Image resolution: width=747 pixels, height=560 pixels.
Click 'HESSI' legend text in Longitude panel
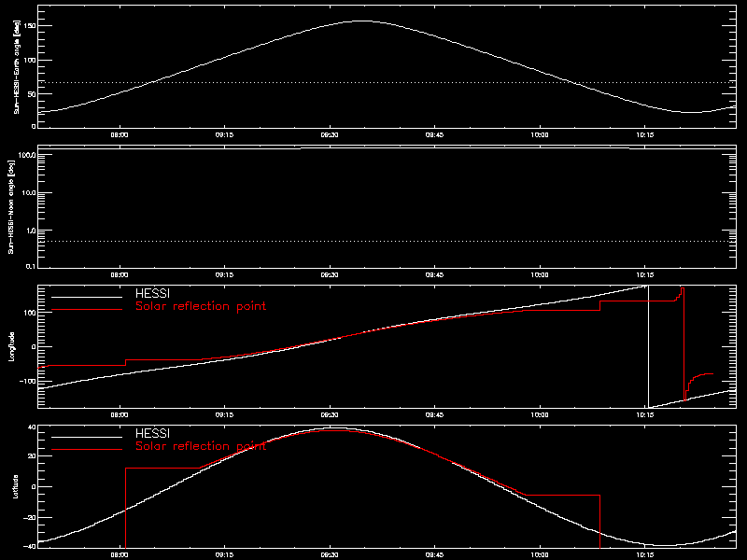tap(152, 294)
